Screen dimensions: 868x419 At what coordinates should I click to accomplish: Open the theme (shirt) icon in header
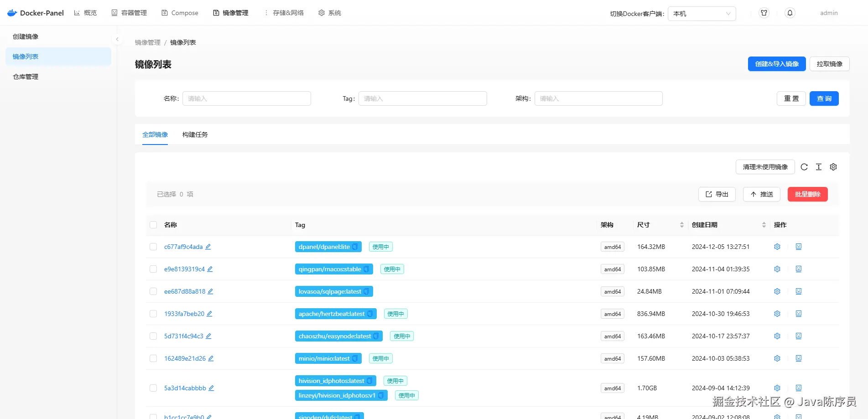764,13
